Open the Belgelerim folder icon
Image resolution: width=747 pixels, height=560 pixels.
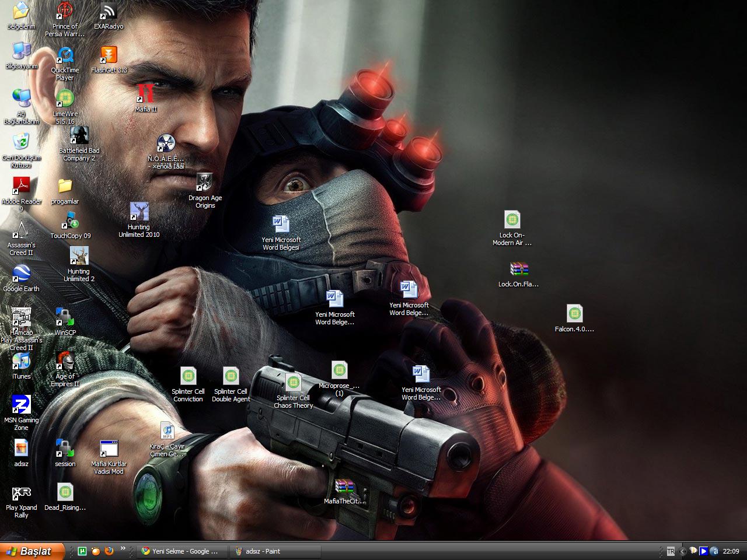[21, 10]
